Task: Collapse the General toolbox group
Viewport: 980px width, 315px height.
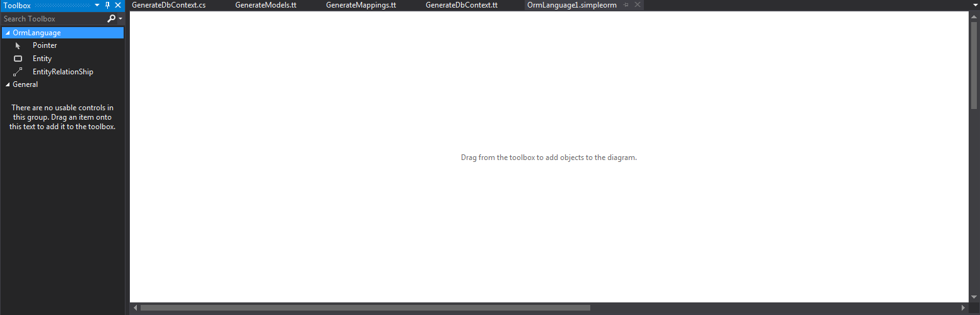Action: [8, 84]
